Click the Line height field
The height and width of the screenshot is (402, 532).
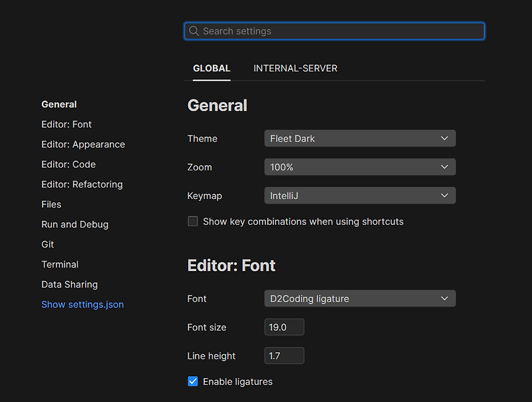tap(284, 356)
